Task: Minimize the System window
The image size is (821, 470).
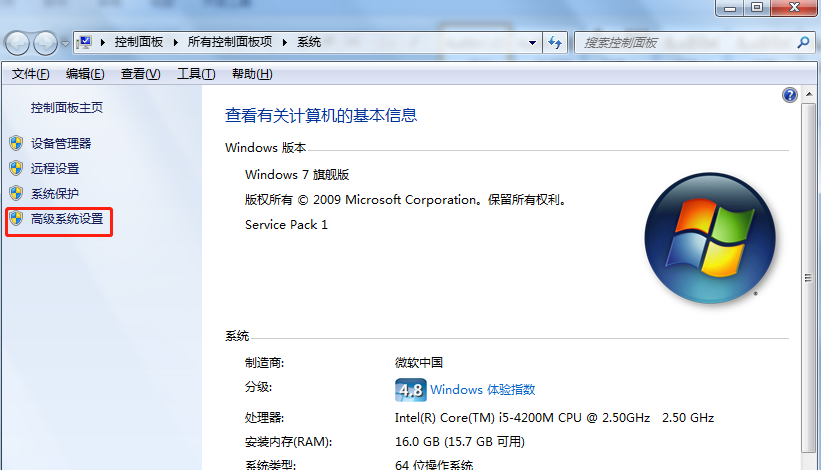Action: pyautogui.click(x=730, y=8)
